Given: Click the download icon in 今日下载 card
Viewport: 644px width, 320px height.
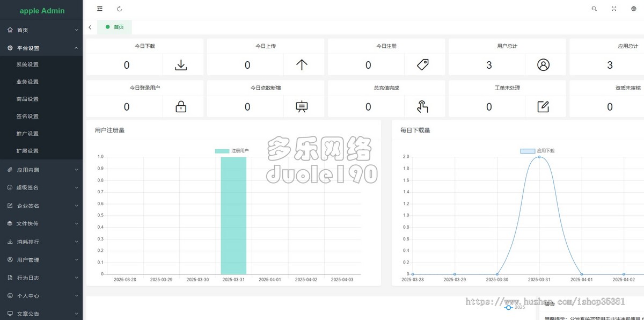Looking at the screenshot, I should coord(181,65).
